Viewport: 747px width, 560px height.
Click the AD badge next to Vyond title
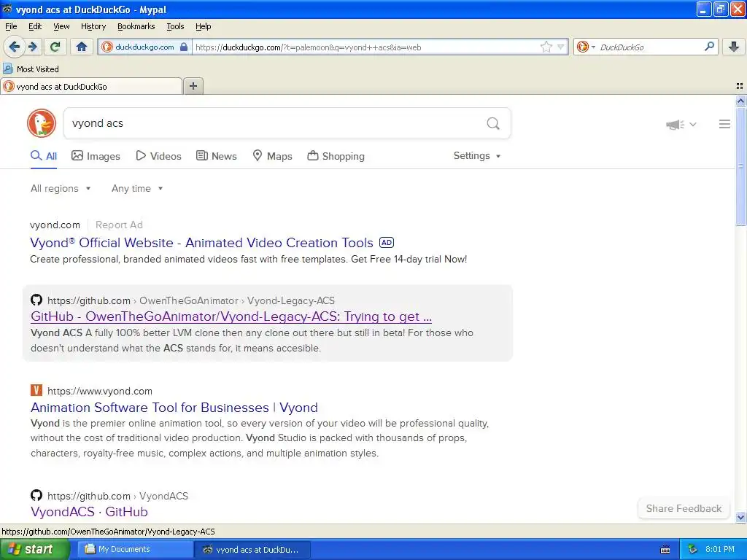[387, 242]
